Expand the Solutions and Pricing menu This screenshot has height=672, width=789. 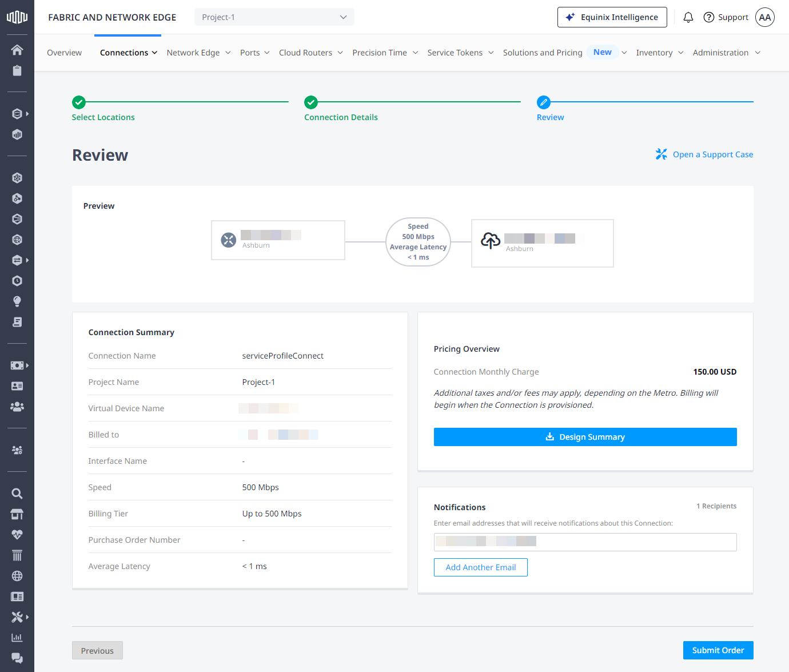[x=565, y=53]
